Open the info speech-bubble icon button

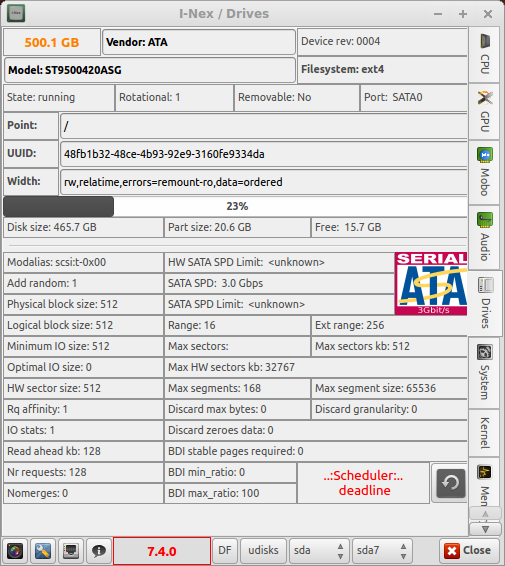[x=99, y=551]
